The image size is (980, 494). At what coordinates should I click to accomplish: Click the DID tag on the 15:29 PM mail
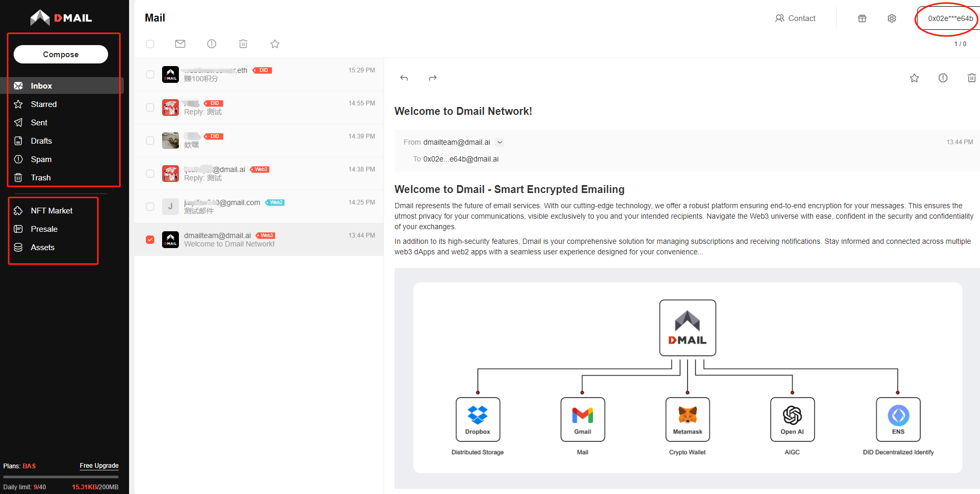pyautogui.click(x=262, y=70)
